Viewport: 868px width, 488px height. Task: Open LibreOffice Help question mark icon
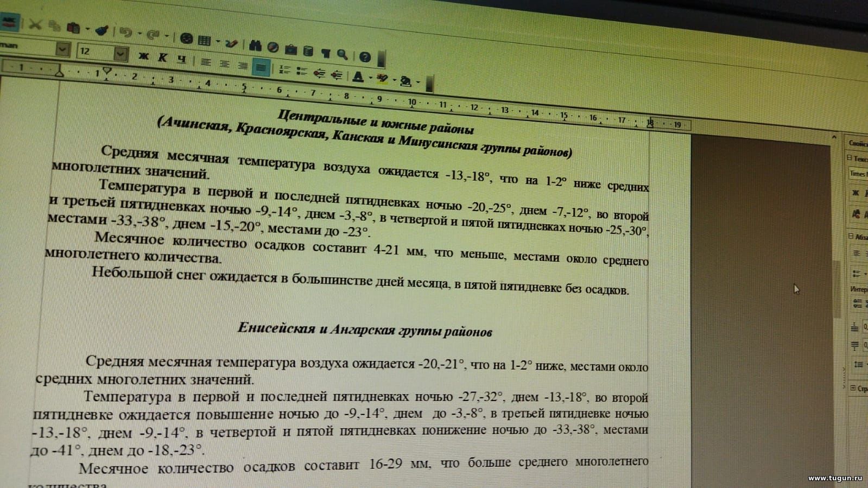[x=365, y=56]
